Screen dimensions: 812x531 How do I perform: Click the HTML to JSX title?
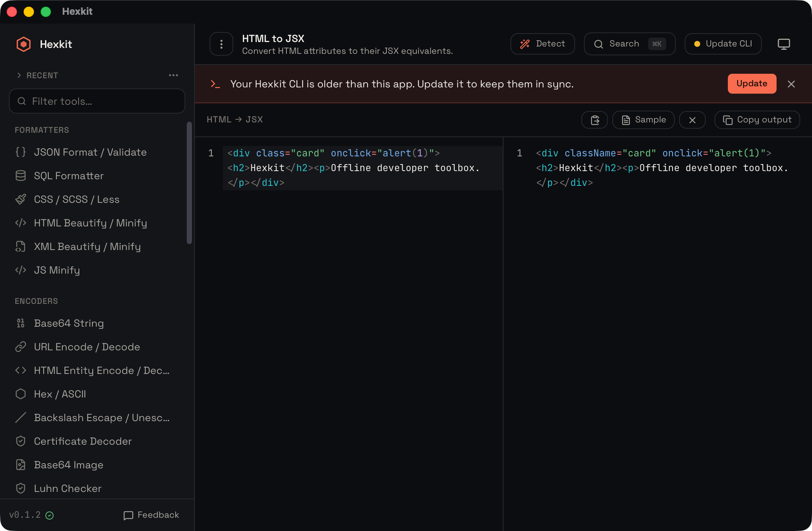273,38
